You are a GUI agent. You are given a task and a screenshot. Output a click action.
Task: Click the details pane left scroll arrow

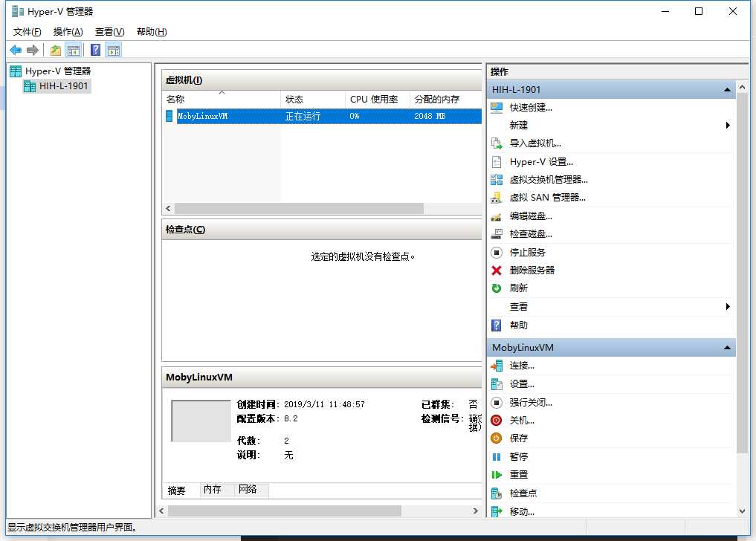click(x=161, y=511)
